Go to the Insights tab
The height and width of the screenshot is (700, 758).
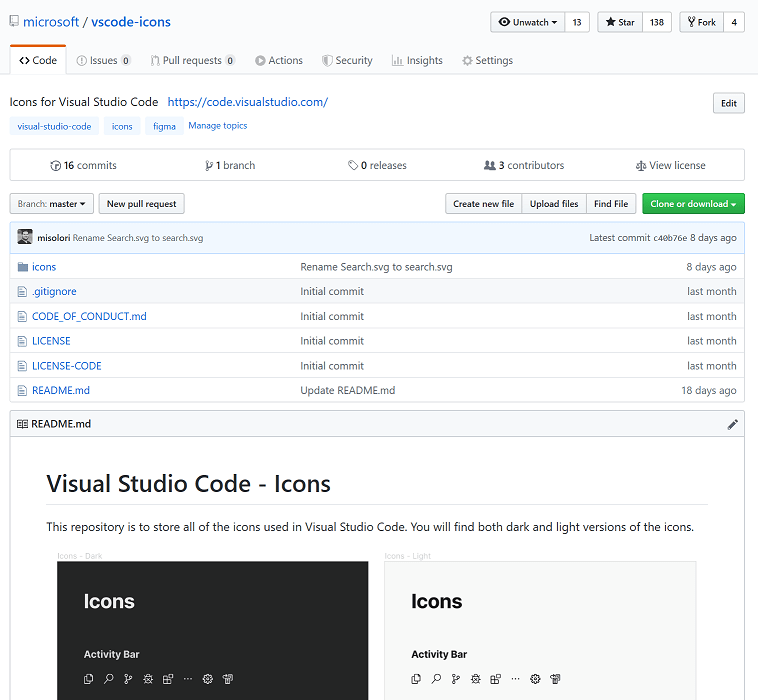417,61
